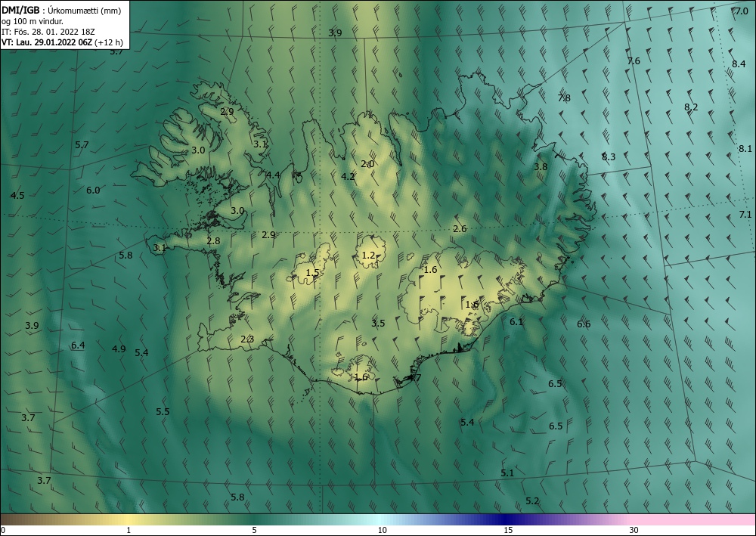Click the 5.5 value south of Reykjanes
Viewport: 756px width, 536px height.
(163, 412)
